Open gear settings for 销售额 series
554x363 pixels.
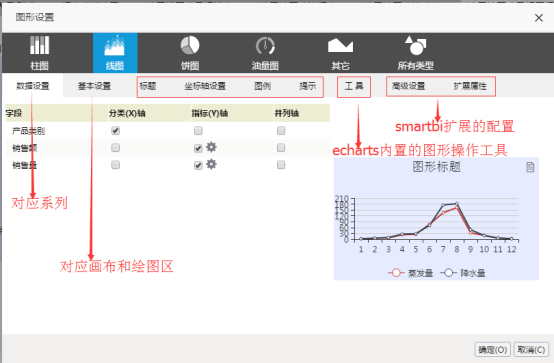coord(211,147)
